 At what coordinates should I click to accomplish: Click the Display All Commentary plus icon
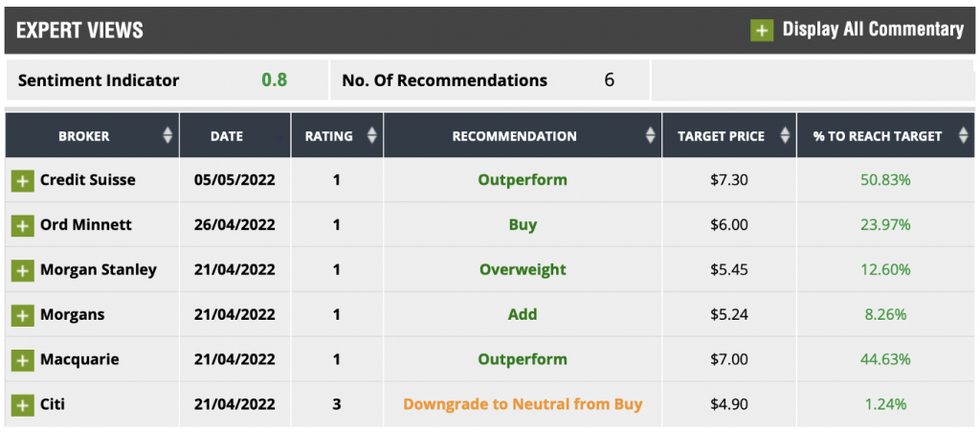click(x=762, y=30)
